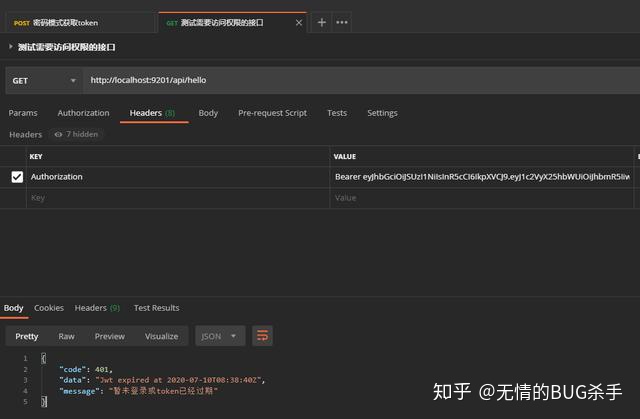
Task: Click the VALUE column header
Action: (344, 157)
